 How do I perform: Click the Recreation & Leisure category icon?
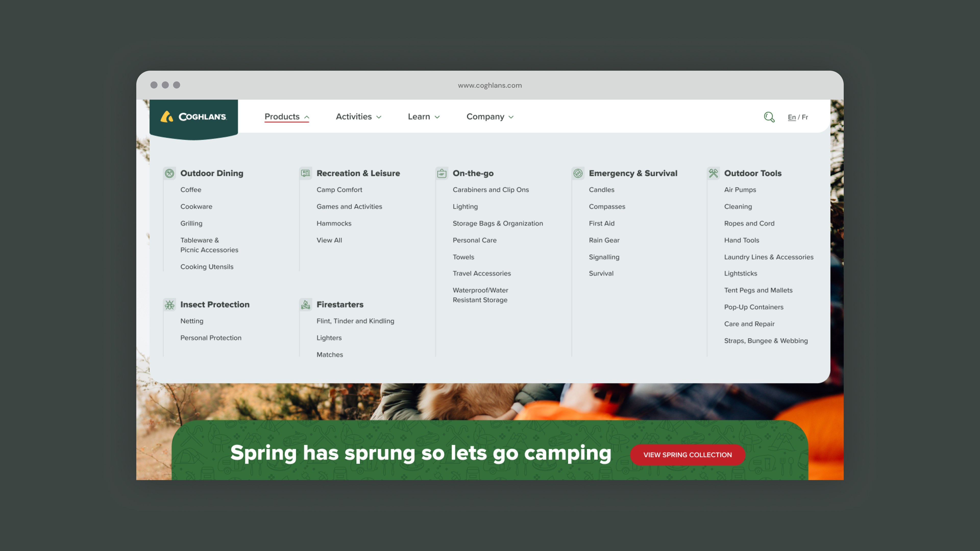coord(305,173)
